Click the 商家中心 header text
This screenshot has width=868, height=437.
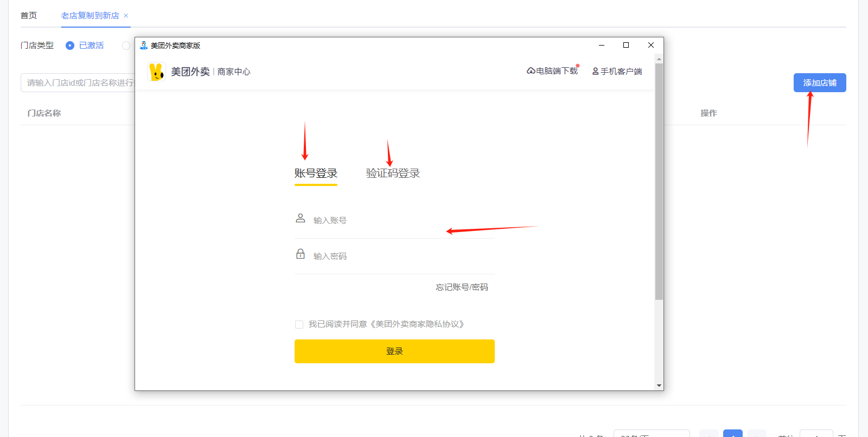pyautogui.click(x=234, y=72)
